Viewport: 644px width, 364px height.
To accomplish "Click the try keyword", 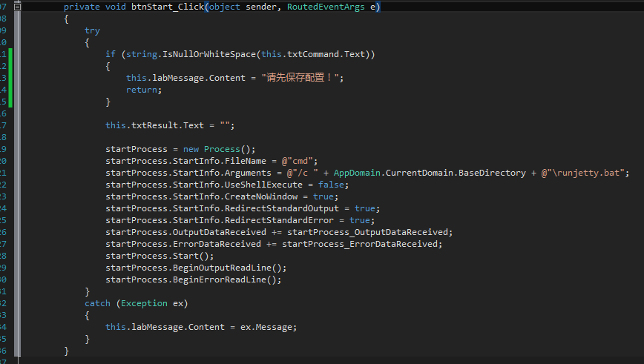I will (92, 31).
